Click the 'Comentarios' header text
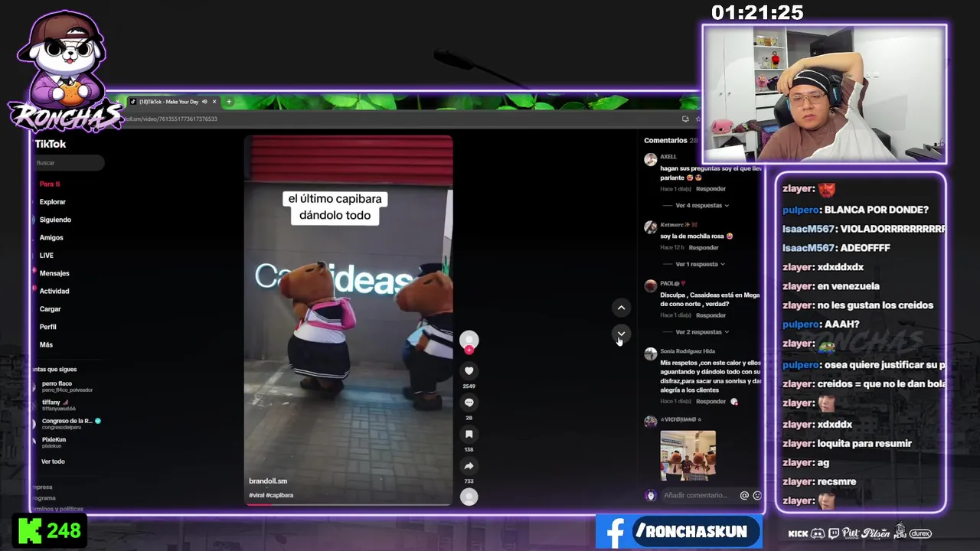 665,141
